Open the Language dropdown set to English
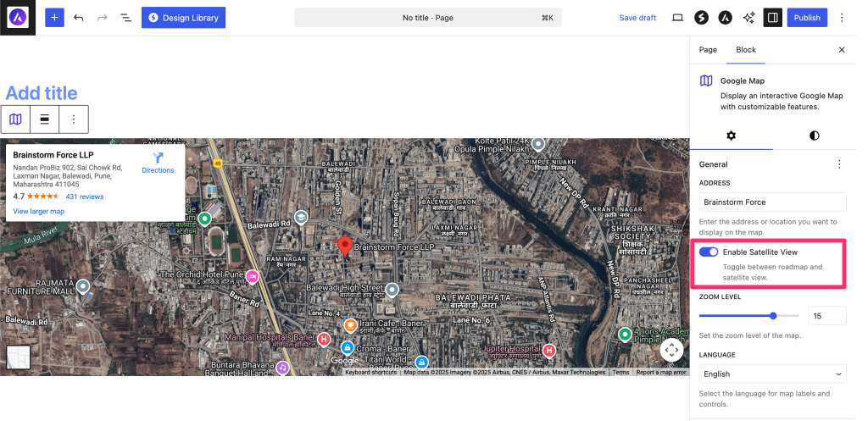 pos(772,374)
